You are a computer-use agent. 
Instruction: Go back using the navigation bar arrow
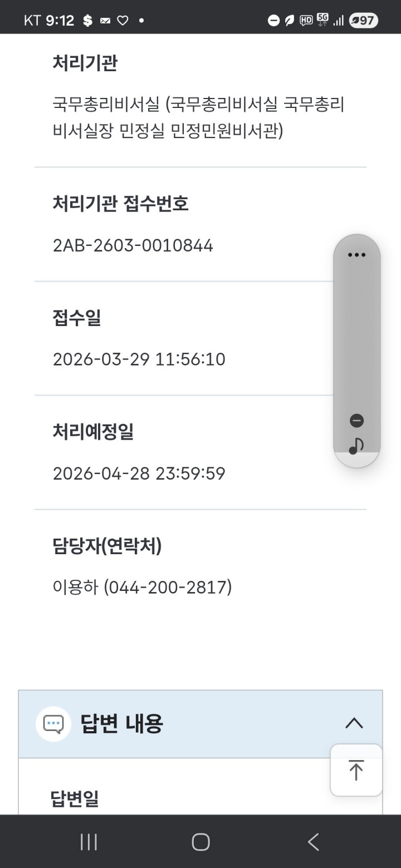click(x=314, y=842)
